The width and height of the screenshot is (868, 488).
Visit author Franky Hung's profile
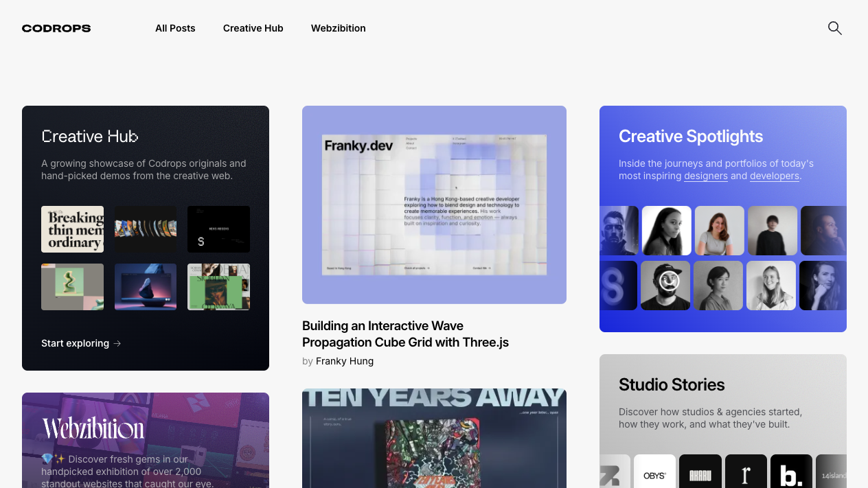pyautogui.click(x=345, y=361)
